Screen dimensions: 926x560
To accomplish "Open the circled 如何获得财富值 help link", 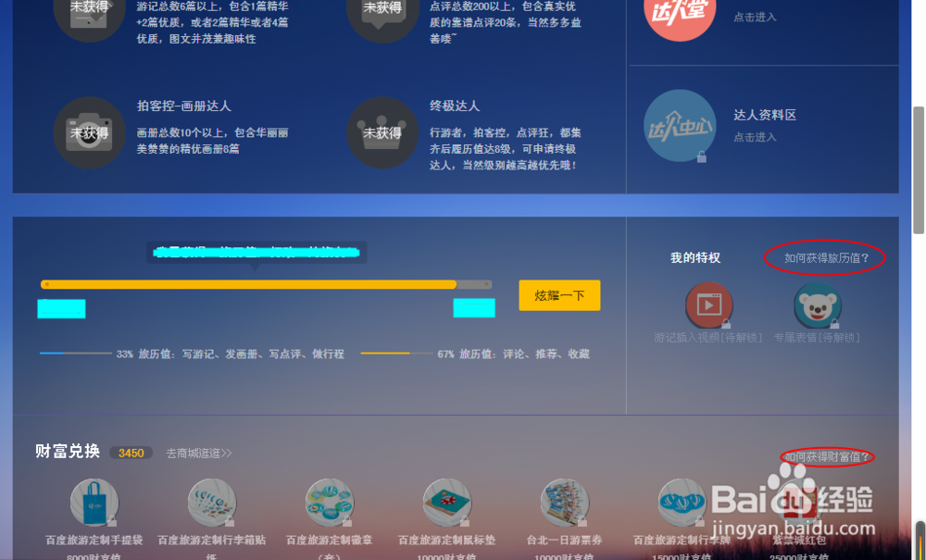I will pyautogui.click(x=825, y=456).
